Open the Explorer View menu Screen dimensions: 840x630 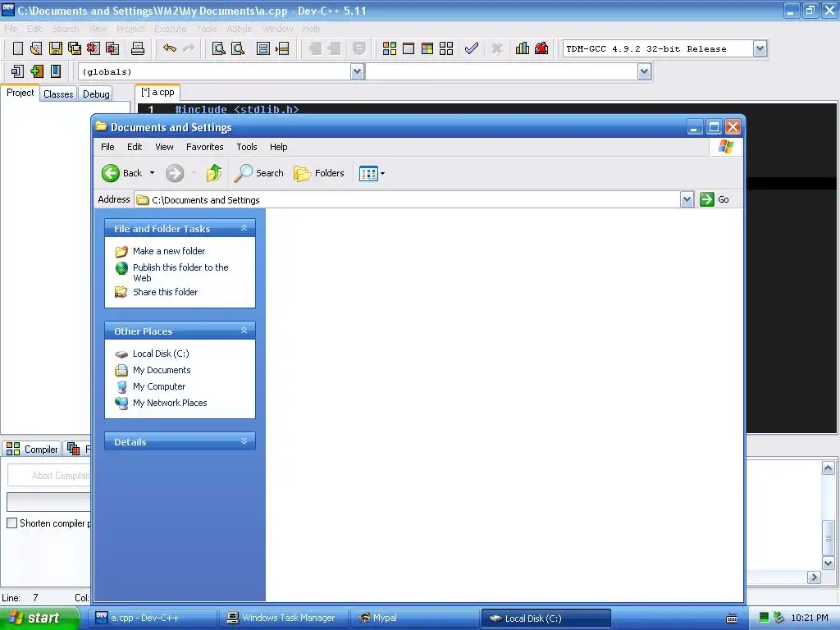click(x=164, y=147)
